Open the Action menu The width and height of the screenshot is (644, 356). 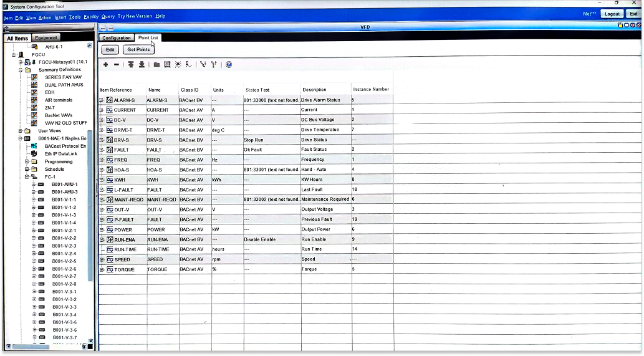coord(45,17)
